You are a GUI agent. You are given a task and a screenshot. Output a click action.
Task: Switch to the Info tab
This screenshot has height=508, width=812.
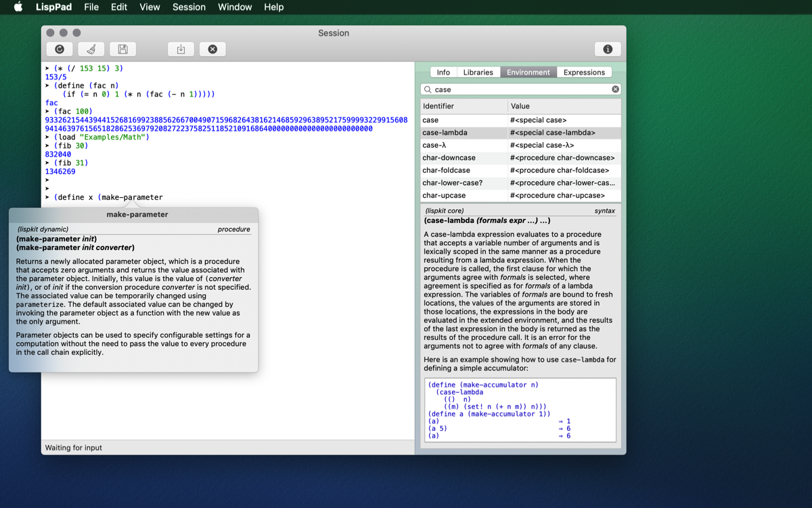tap(443, 72)
